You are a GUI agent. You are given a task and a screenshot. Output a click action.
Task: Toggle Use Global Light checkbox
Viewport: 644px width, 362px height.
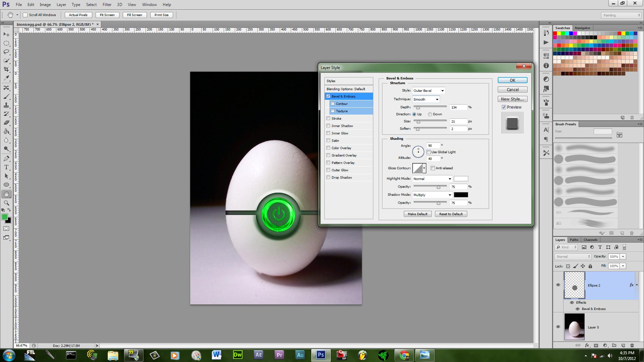pos(428,152)
